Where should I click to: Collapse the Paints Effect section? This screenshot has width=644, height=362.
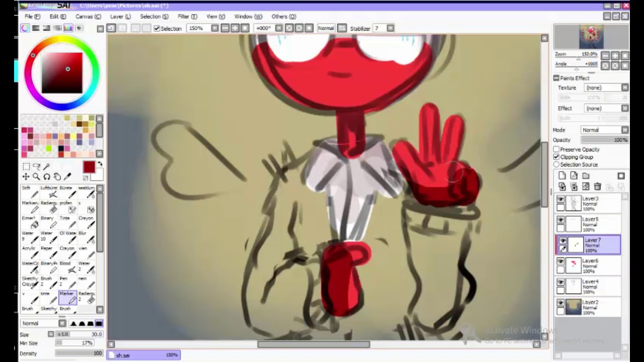coord(556,78)
